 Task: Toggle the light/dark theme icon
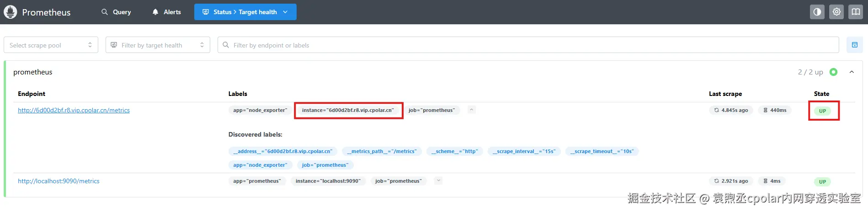tap(817, 12)
